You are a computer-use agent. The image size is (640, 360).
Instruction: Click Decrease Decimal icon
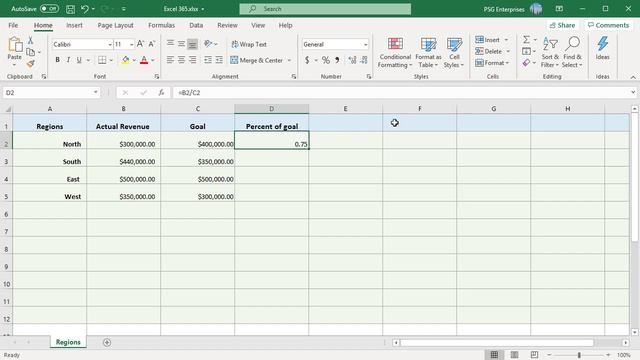tap(364, 60)
